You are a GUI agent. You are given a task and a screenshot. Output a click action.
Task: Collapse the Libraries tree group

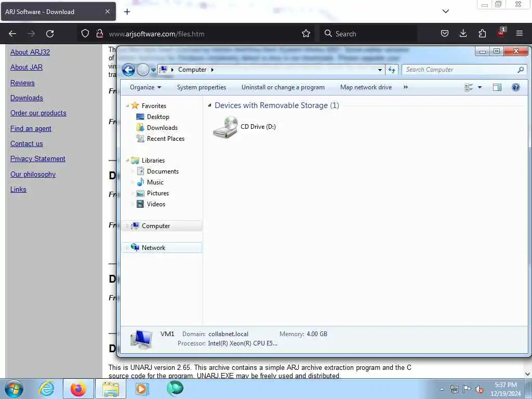pos(127,160)
